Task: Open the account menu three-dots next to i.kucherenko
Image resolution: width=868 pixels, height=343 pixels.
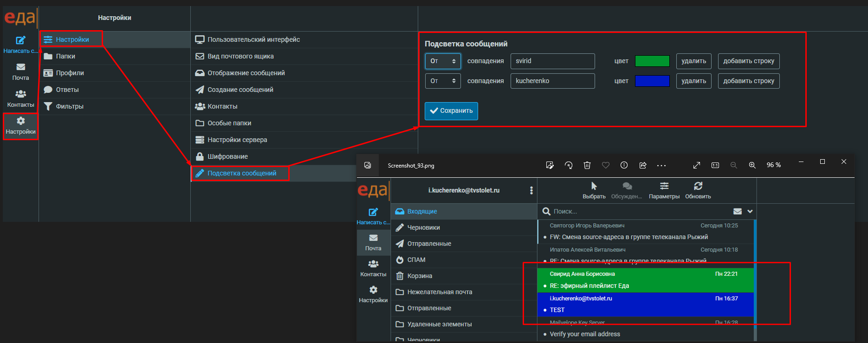Action: tap(531, 190)
